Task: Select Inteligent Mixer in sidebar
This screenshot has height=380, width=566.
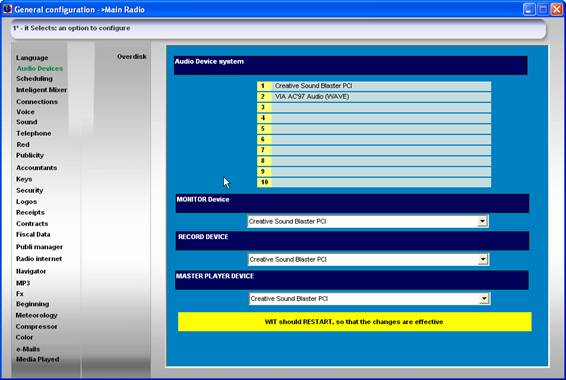Action: click(x=41, y=90)
